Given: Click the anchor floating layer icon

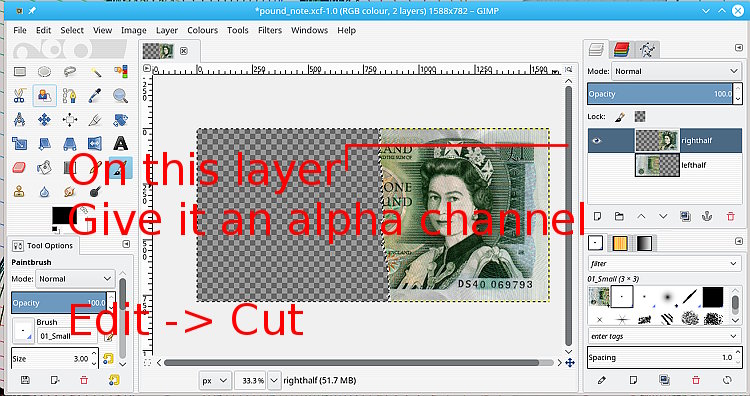Looking at the screenshot, I should [707, 217].
